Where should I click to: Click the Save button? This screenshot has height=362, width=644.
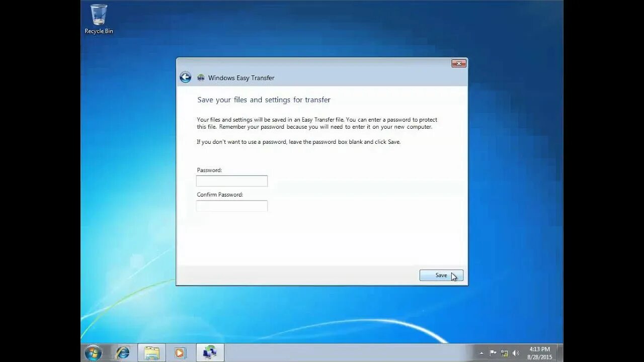pos(441,275)
